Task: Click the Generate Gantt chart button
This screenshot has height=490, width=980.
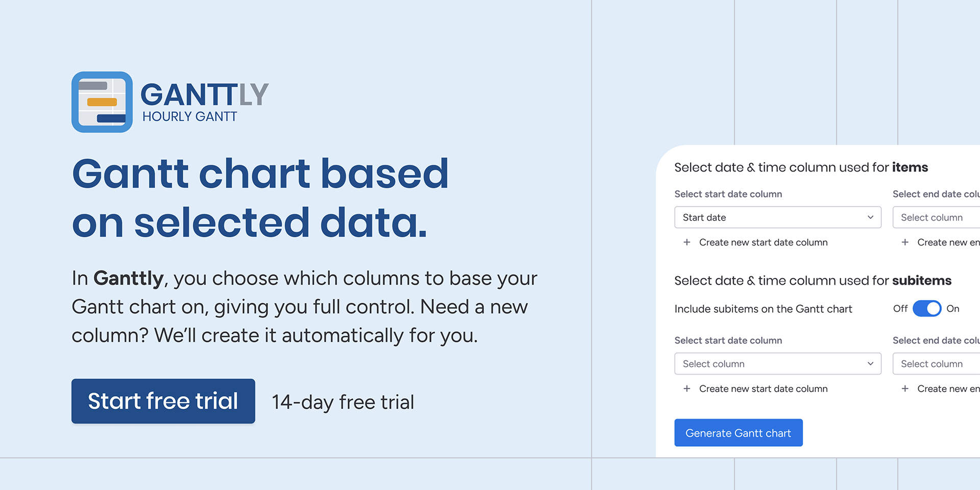Action: tap(738, 433)
